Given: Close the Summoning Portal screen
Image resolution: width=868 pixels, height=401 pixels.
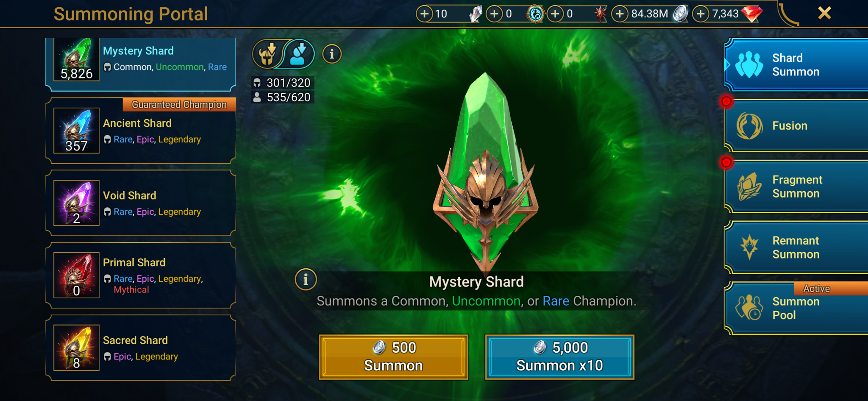Looking at the screenshot, I should pyautogui.click(x=824, y=13).
